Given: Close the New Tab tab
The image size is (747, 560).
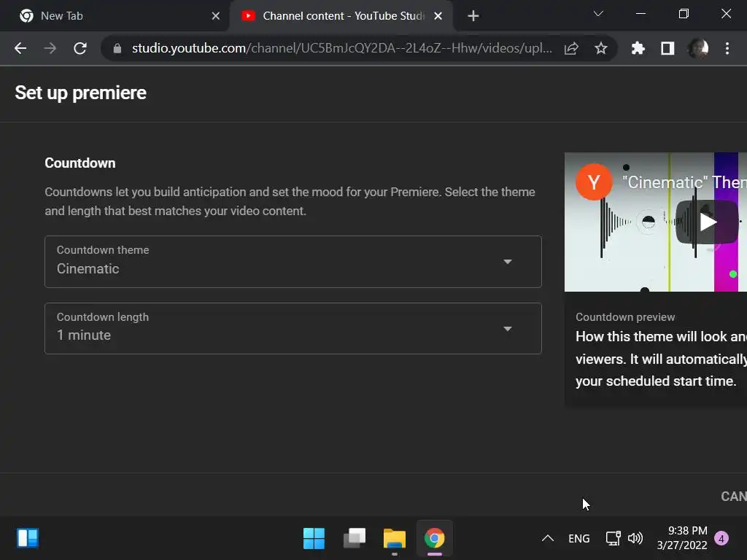Looking at the screenshot, I should pyautogui.click(x=216, y=16).
